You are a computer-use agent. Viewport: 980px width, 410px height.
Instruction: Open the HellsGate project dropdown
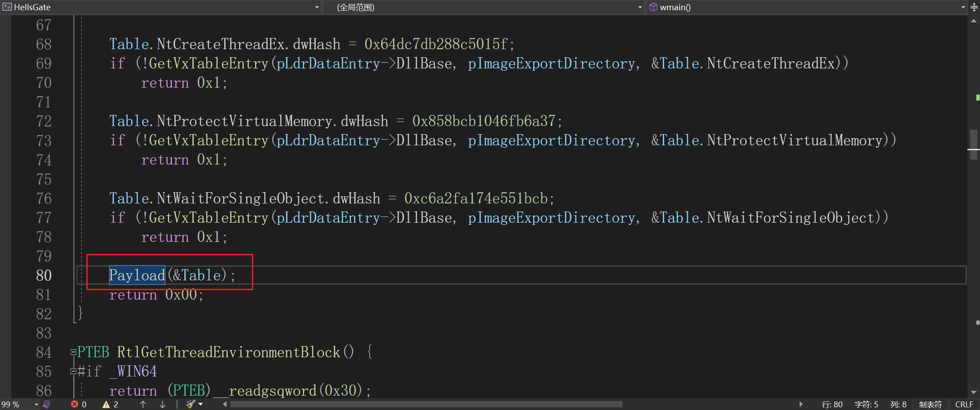(317, 7)
